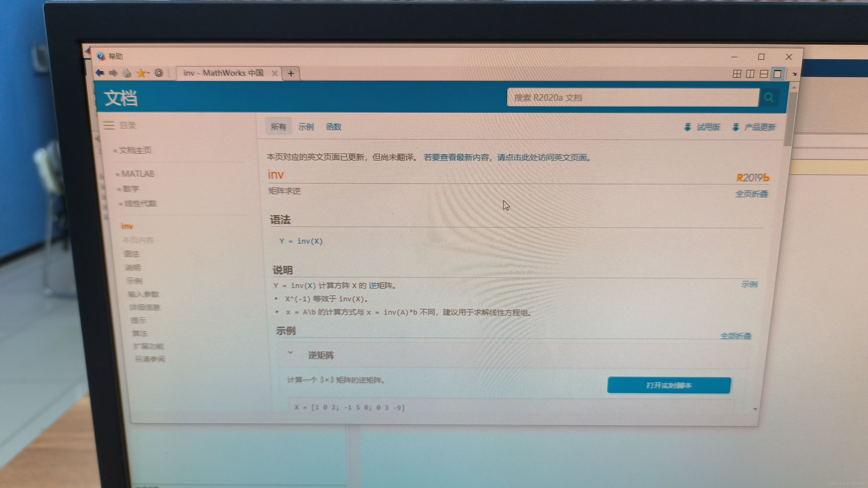Jump to 语法 section in sidebar
Viewport: 868px width, 488px height.
(131, 254)
